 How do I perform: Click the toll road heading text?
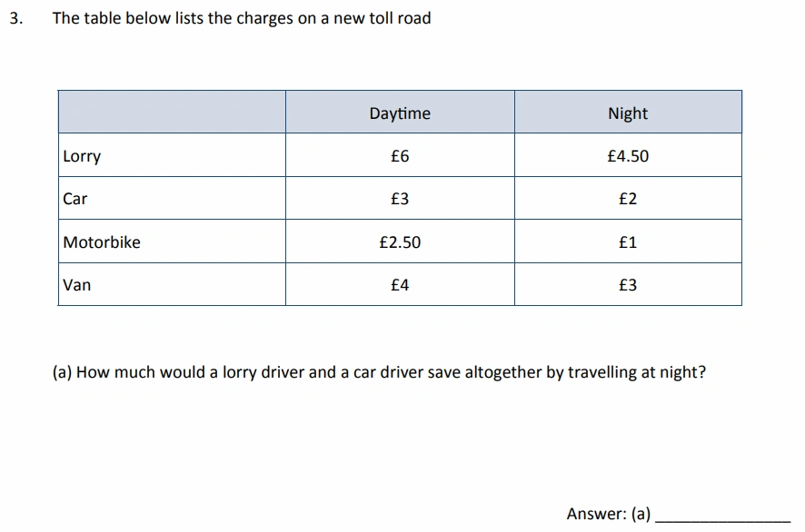tap(242, 18)
